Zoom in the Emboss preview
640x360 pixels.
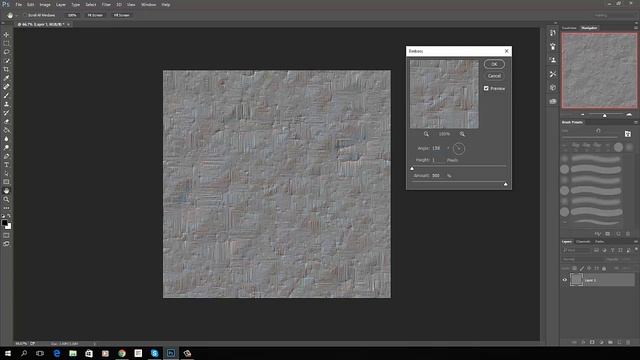coord(462,134)
